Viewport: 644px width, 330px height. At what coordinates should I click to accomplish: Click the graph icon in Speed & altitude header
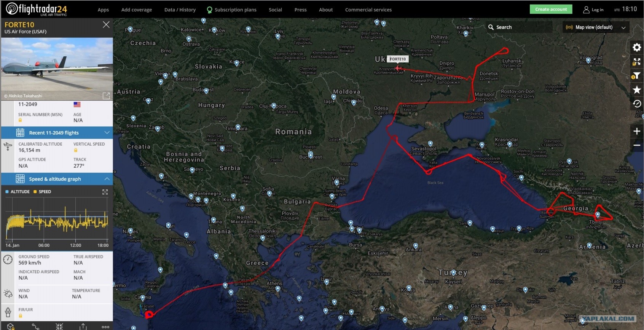pyautogui.click(x=20, y=179)
